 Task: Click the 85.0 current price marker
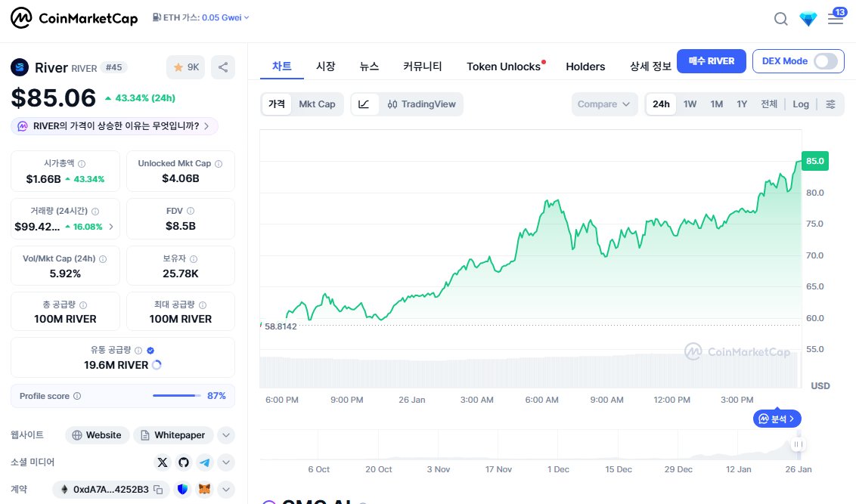click(x=814, y=161)
